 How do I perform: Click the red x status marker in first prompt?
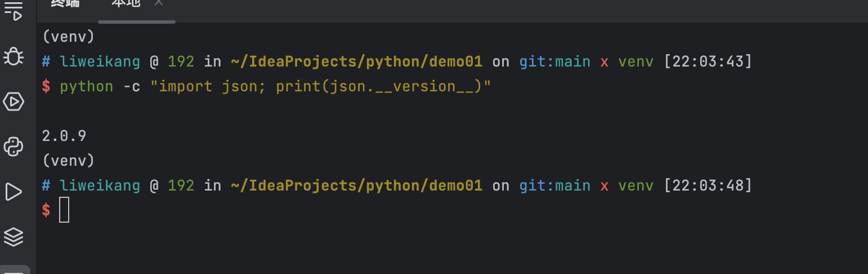click(x=605, y=62)
